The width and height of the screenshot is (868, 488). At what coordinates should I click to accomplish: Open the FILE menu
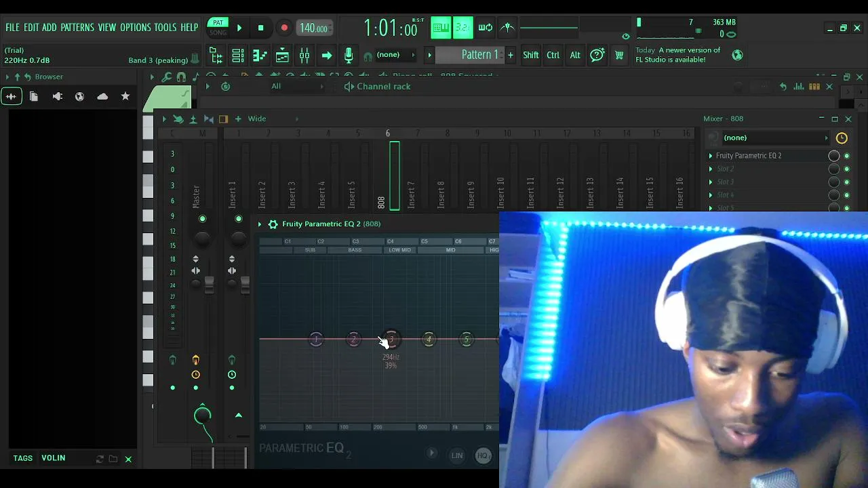coord(12,28)
